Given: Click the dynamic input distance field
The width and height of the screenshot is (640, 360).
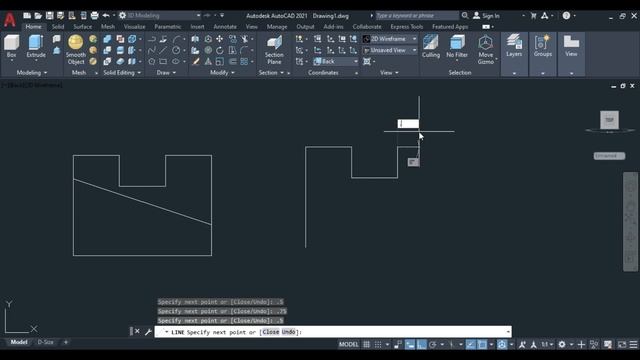Looking at the screenshot, I should (408, 124).
